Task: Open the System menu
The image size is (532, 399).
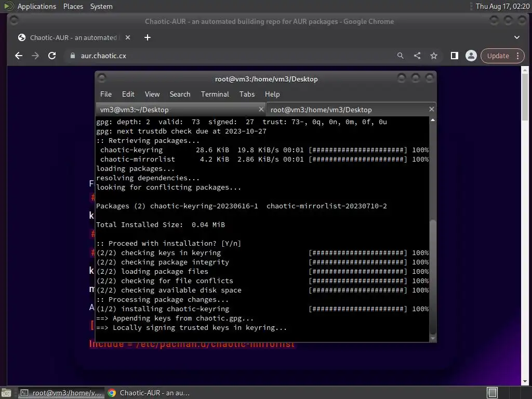Action: 101,6
